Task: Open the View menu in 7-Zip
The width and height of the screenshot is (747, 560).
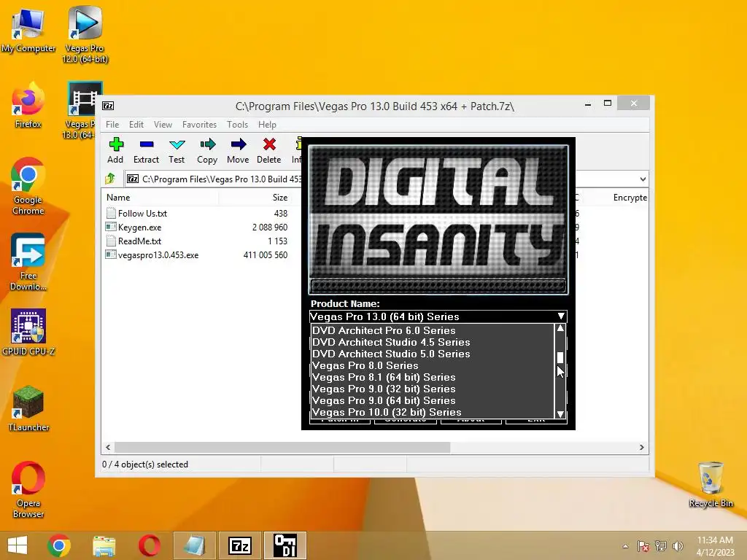Action: coord(163,124)
